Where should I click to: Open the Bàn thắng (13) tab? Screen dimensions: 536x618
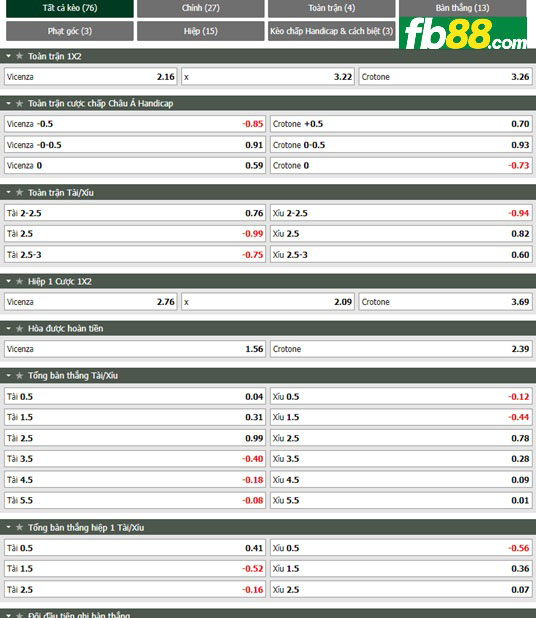[x=463, y=8]
